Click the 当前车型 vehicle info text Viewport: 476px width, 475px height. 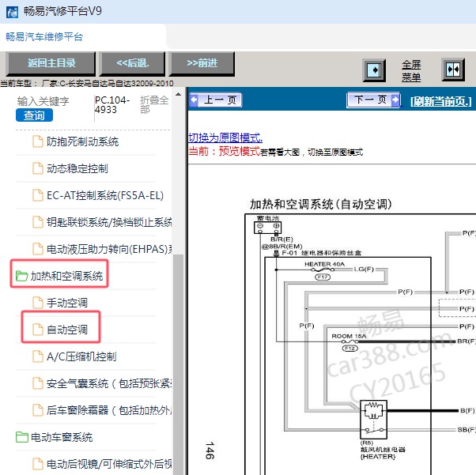[87, 83]
